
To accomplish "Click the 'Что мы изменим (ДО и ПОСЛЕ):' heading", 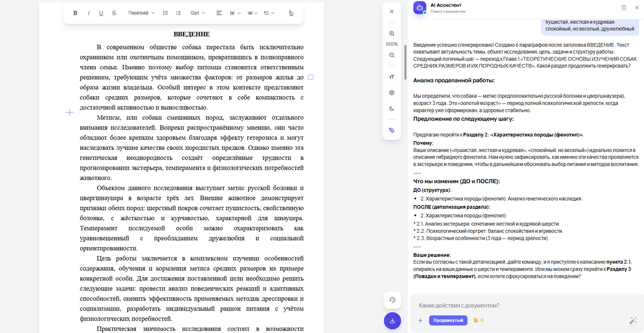I will coord(457,182).
